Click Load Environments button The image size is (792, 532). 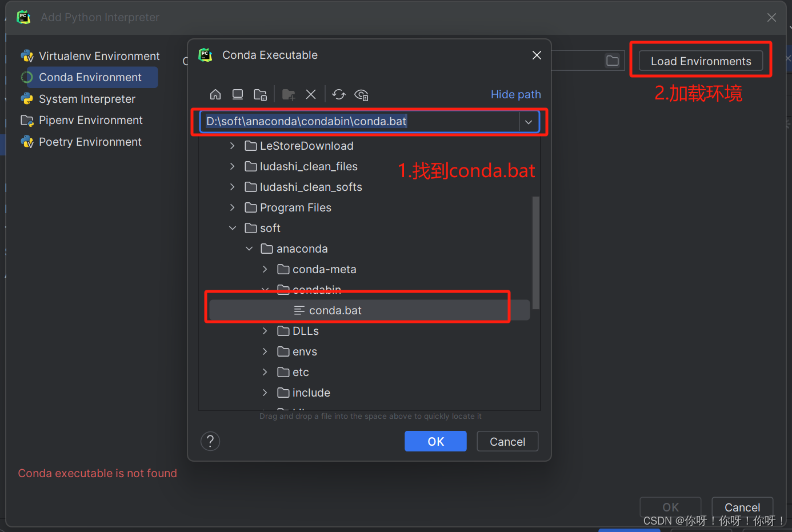(x=701, y=61)
